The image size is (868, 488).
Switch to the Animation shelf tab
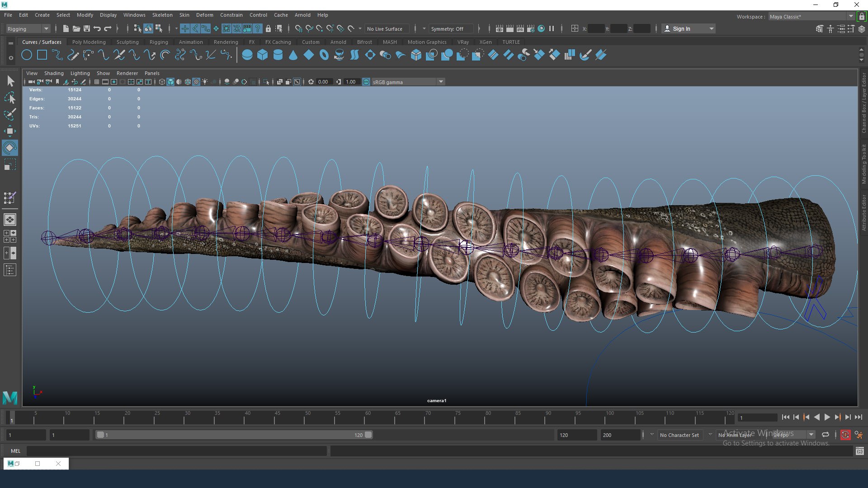(x=191, y=42)
